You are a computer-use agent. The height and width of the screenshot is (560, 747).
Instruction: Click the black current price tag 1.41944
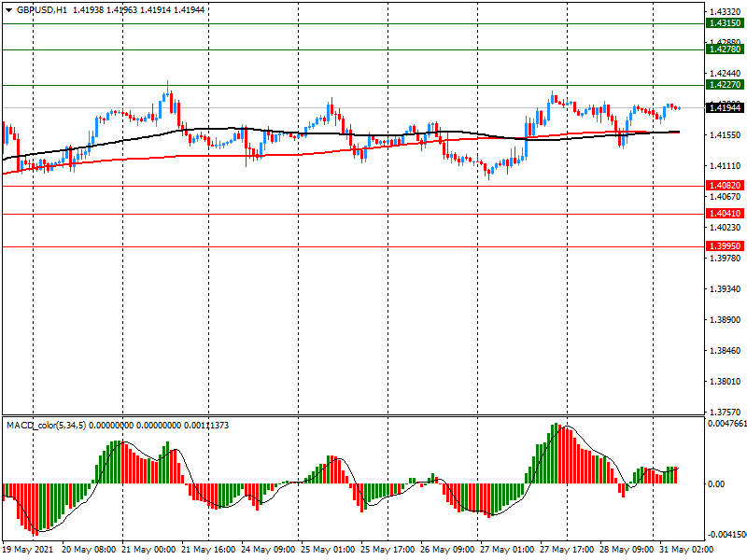[x=724, y=108]
